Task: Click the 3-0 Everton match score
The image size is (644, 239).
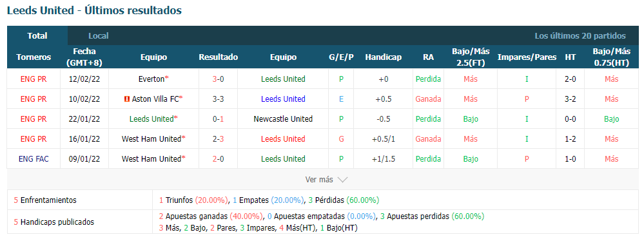Action: [218, 79]
